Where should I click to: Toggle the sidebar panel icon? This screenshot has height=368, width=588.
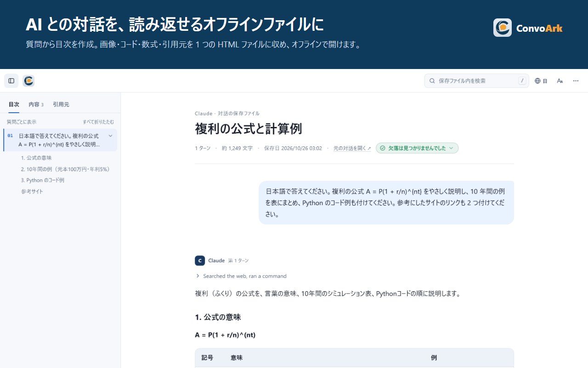coord(11,81)
